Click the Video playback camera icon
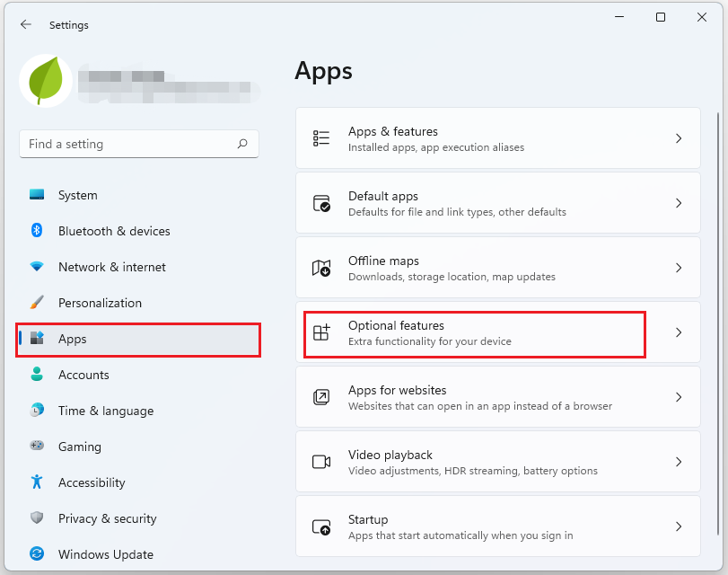728x575 pixels. pos(321,462)
